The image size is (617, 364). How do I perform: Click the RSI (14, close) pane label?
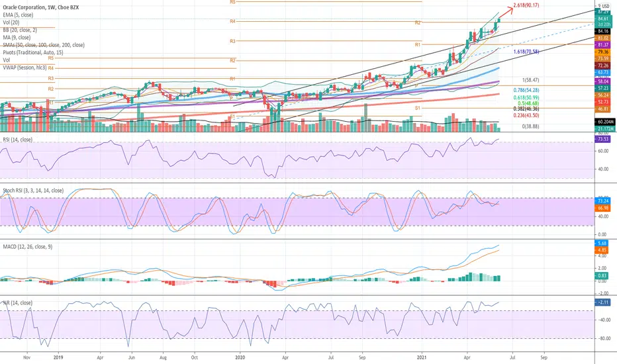(18, 140)
